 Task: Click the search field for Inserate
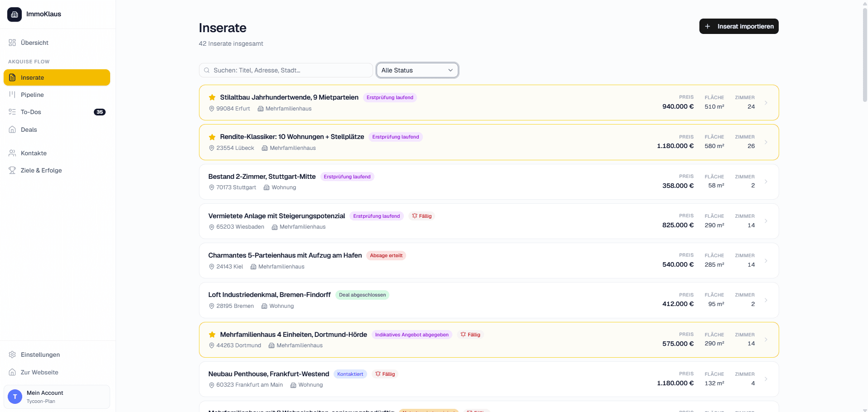(x=286, y=70)
